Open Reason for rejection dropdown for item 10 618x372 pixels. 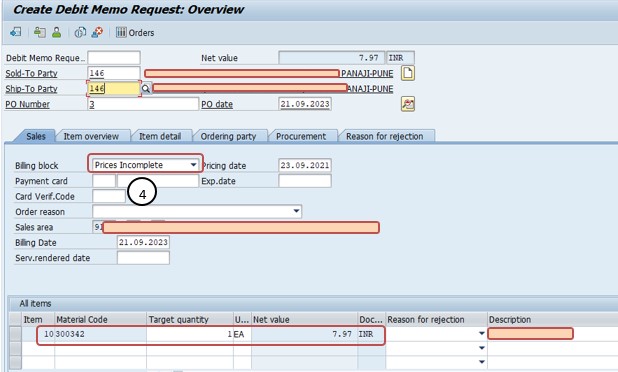click(482, 334)
